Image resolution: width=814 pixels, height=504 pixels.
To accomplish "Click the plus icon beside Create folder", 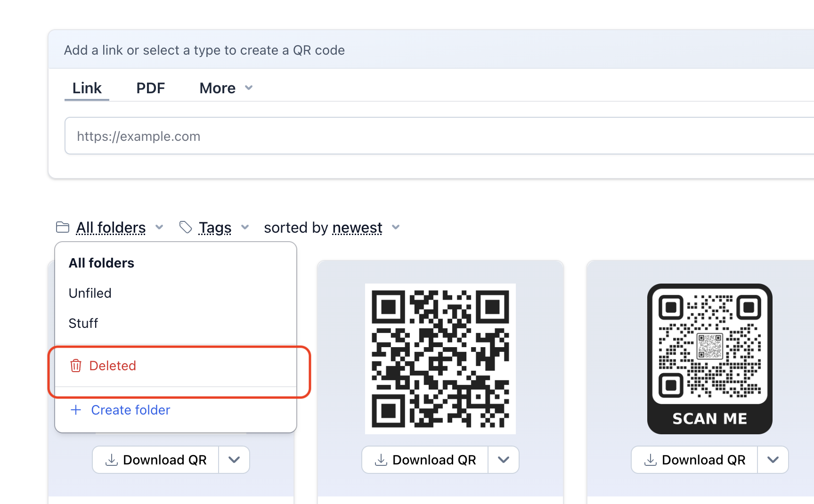I will [76, 410].
